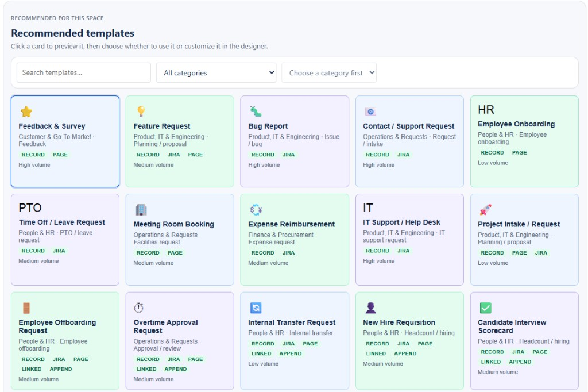Click Low volume text on Internal Transfer Request
The width and height of the screenshot is (588, 392).
pyautogui.click(x=263, y=364)
